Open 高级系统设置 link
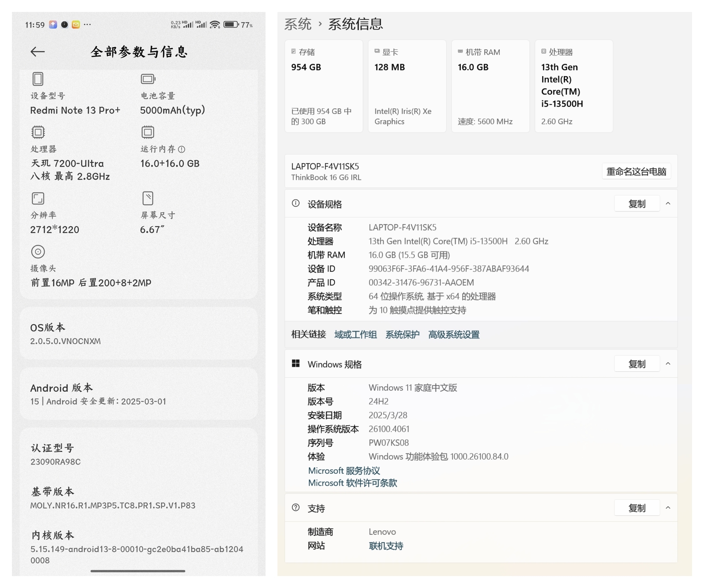Viewport: 704px width, 588px height. [x=454, y=334]
